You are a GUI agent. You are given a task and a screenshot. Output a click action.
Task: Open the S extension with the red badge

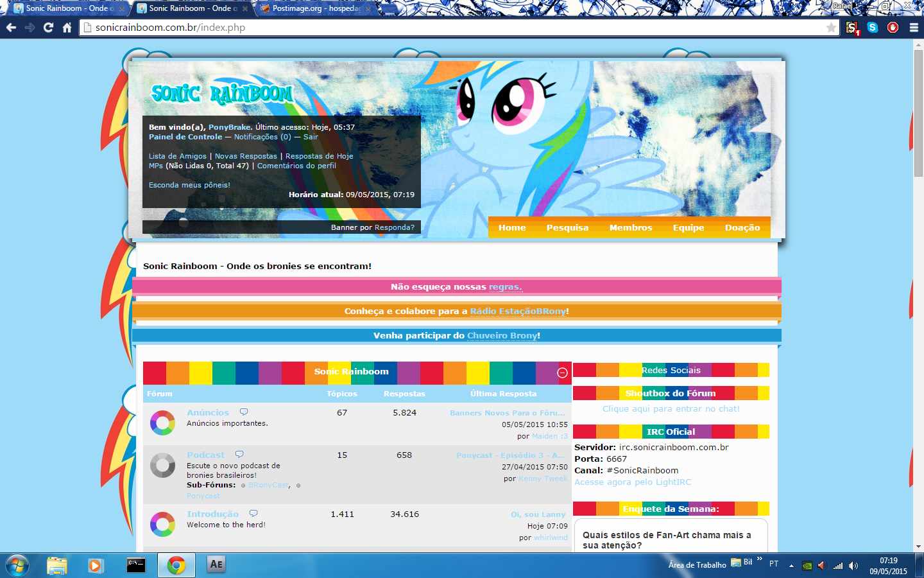(852, 28)
